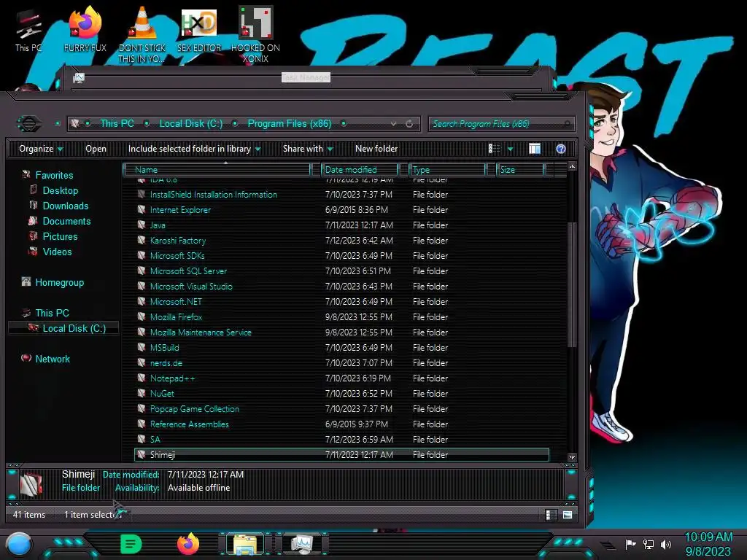Viewport: 747px width, 560px height.
Task: Select the InstallShield Installation Information folder
Action: tap(213, 194)
